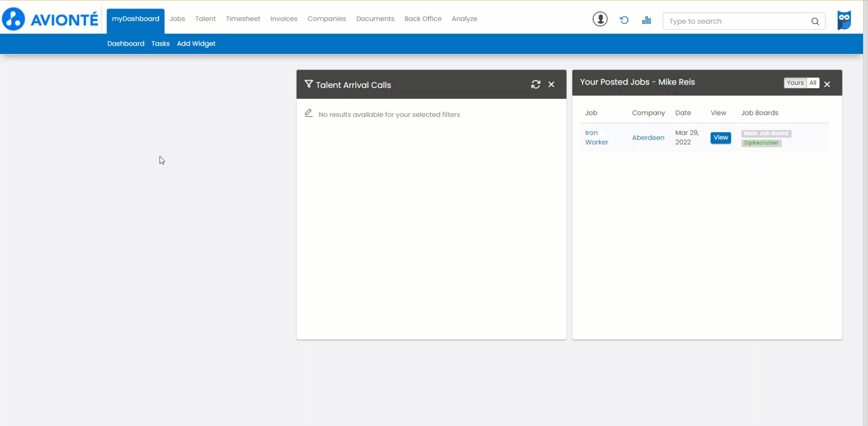Close the Talent Arrival Calls widget
868x426 pixels.
[551, 84]
